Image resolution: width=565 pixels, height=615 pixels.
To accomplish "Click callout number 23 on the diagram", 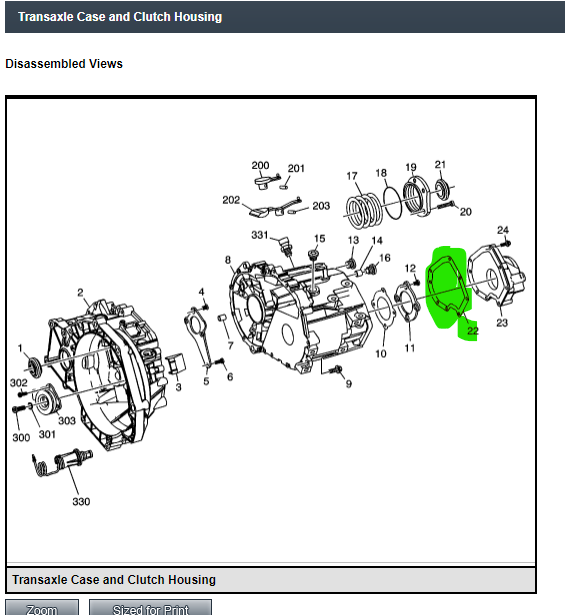I will point(502,323).
